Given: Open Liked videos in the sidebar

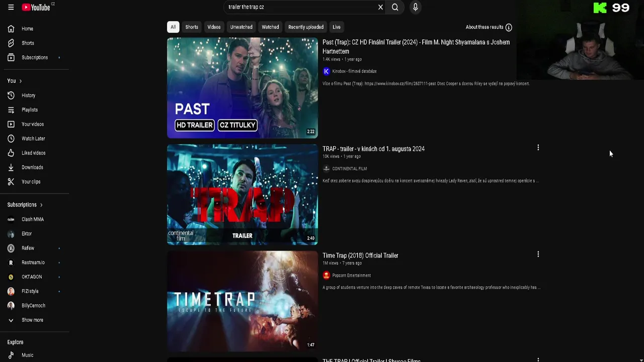Looking at the screenshot, I should [34, 153].
